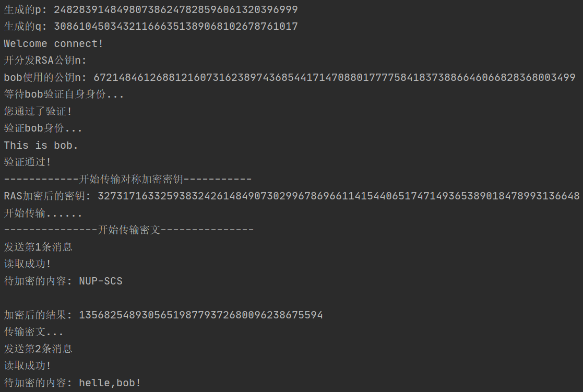Click the waiting for bob verification line
This screenshot has height=392, width=583.
pos(64,94)
